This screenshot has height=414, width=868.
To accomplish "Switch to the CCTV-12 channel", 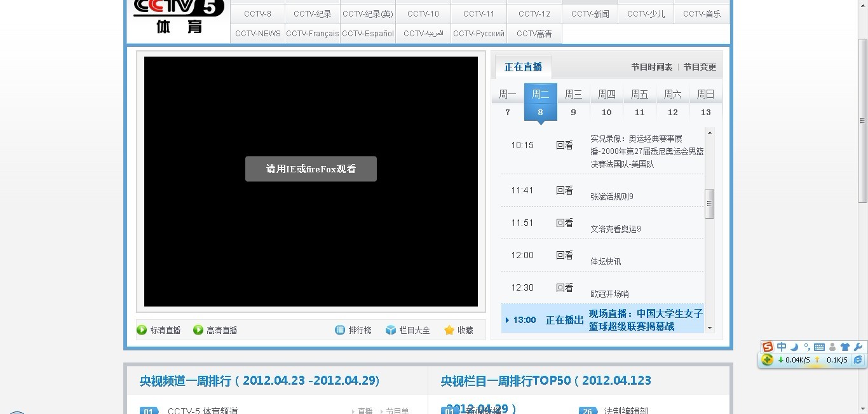I will [534, 14].
